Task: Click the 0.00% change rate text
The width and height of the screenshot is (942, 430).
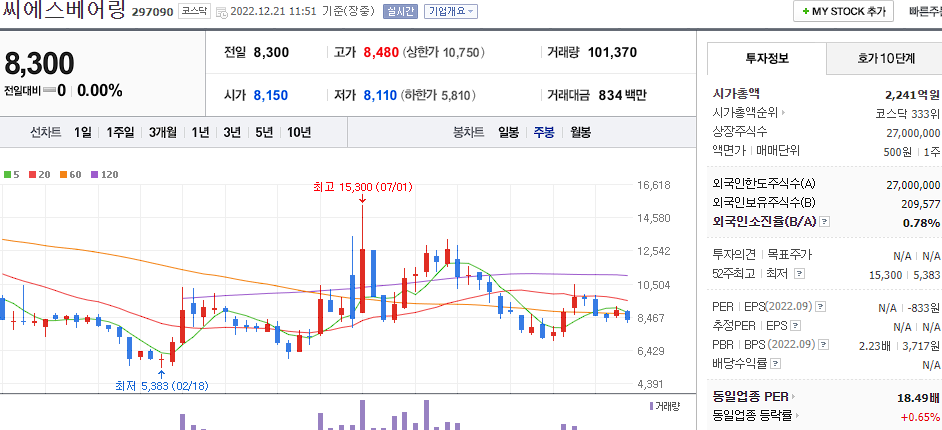Action: click(100, 91)
